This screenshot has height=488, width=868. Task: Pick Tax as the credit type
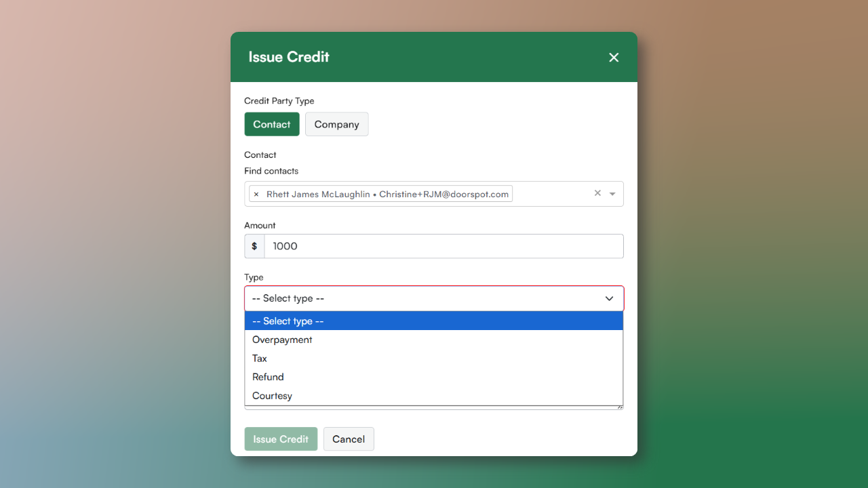(x=260, y=359)
